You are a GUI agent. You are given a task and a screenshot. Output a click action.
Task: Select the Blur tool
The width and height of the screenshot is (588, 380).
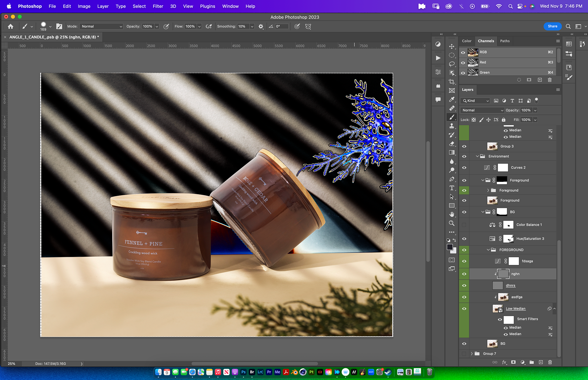click(452, 161)
